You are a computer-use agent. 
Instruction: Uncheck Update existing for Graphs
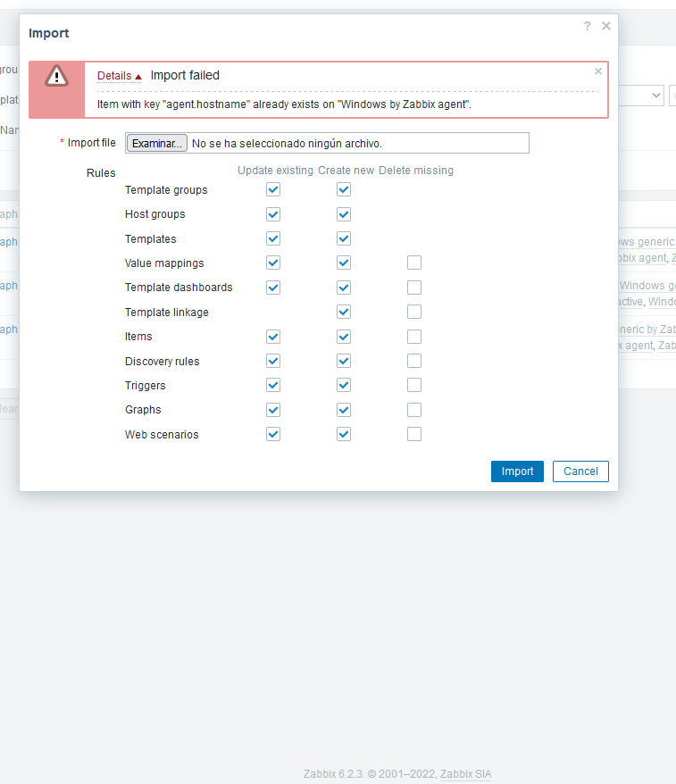[x=273, y=410]
